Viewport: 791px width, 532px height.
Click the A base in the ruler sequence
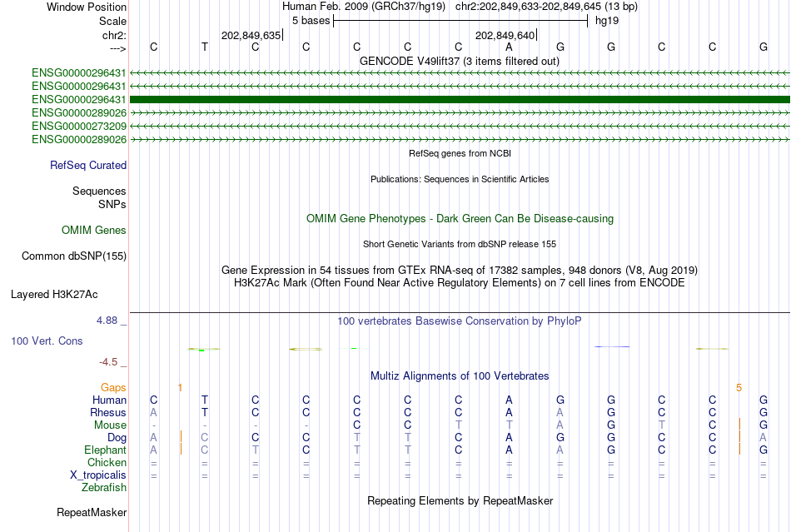tap(509, 47)
